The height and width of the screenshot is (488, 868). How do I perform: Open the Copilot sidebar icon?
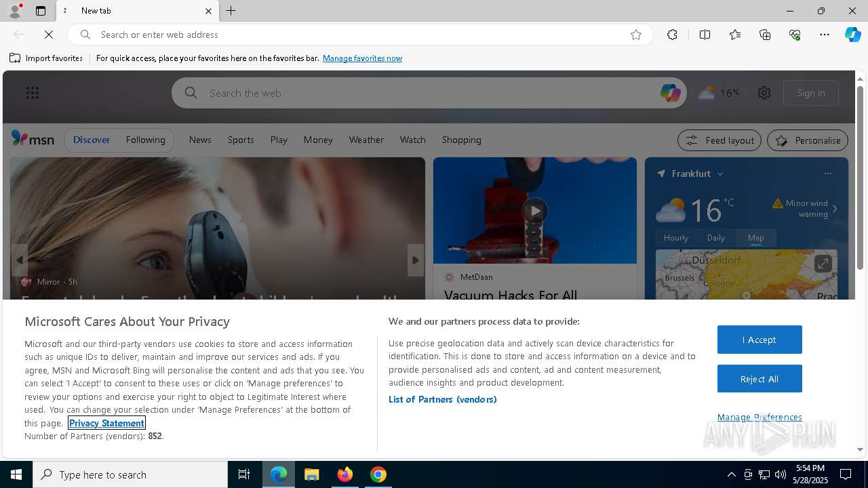click(853, 35)
